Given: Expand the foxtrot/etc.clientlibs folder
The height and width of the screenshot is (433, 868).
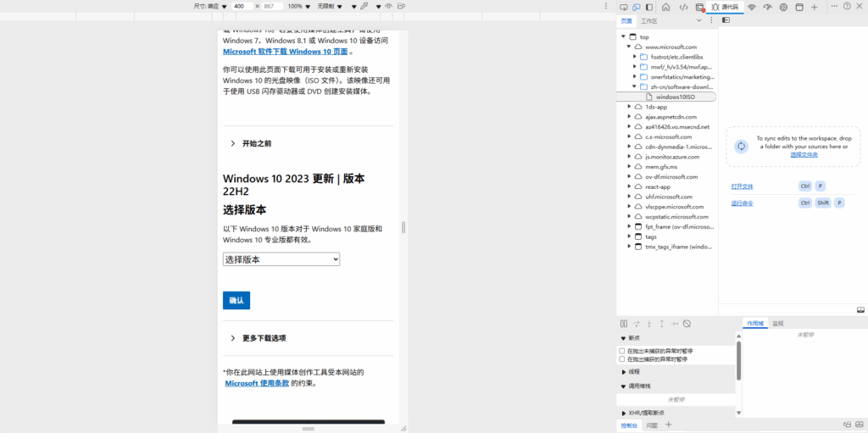Looking at the screenshot, I should pyautogui.click(x=635, y=57).
